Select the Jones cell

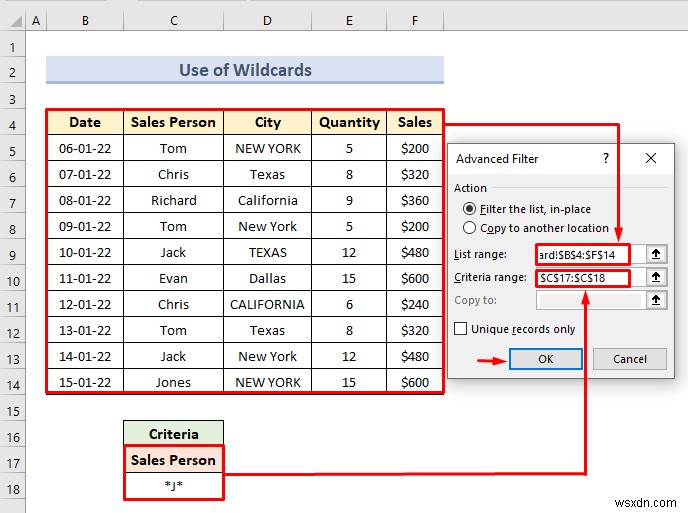(173, 382)
